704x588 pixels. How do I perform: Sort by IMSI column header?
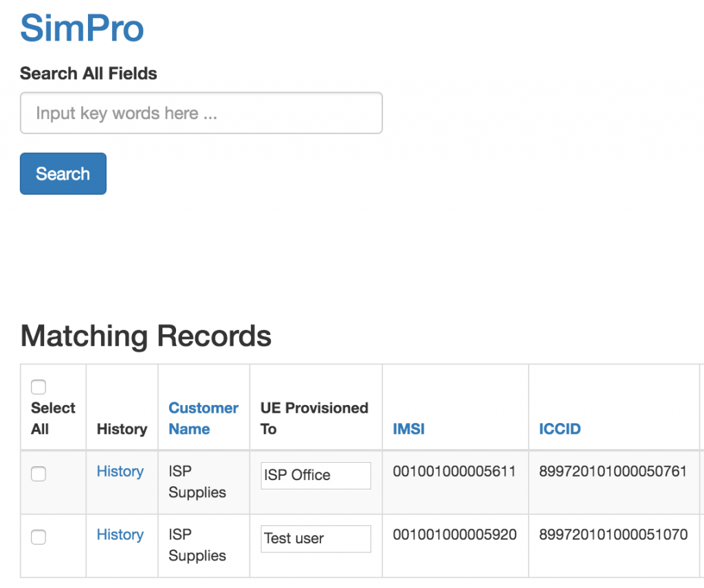pos(408,429)
